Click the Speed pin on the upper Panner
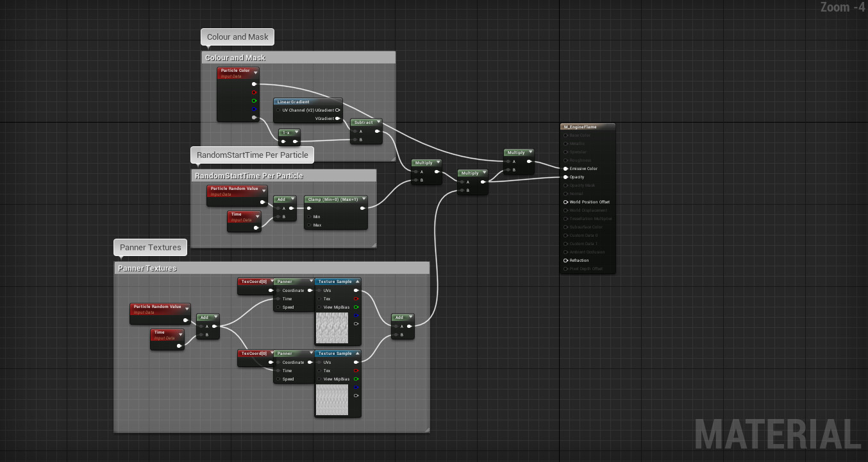The height and width of the screenshot is (462, 868). pyautogui.click(x=278, y=307)
